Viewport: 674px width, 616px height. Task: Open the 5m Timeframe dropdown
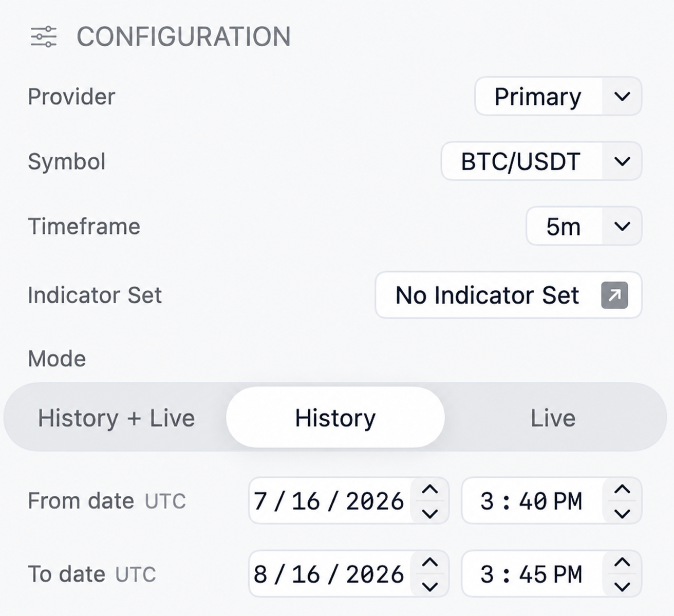(584, 226)
